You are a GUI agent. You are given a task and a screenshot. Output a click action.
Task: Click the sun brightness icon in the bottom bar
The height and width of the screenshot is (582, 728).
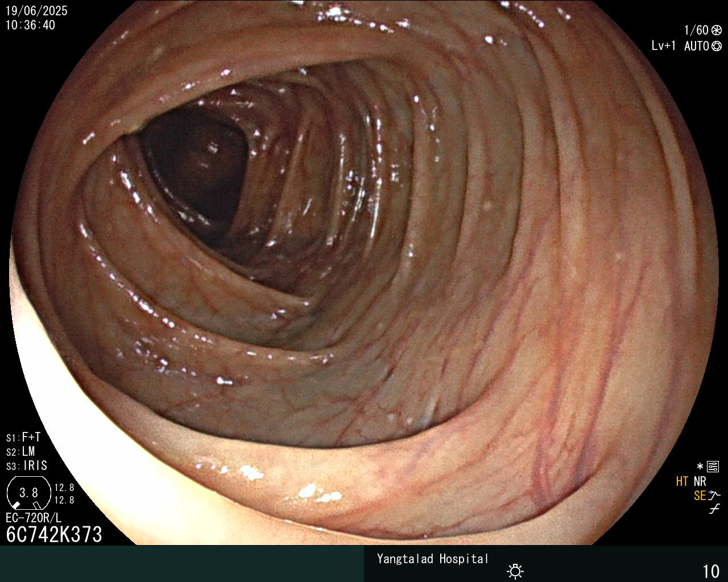coord(515,571)
